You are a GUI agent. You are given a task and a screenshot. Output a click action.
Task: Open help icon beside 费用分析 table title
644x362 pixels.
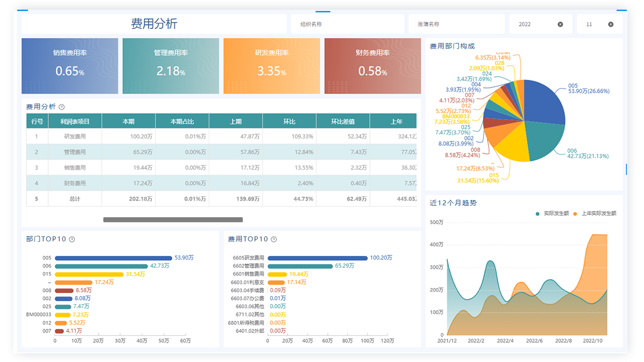pos(62,107)
